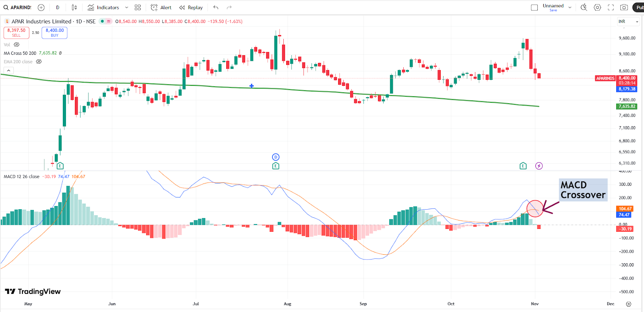The width and height of the screenshot is (644, 312).
Task: Start bar Replay mode
Action: pos(191,7)
